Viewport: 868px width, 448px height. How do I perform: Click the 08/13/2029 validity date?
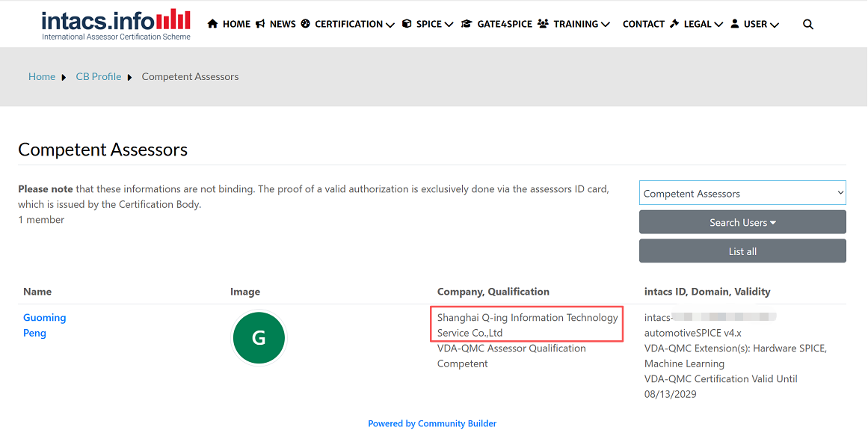tap(671, 394)
